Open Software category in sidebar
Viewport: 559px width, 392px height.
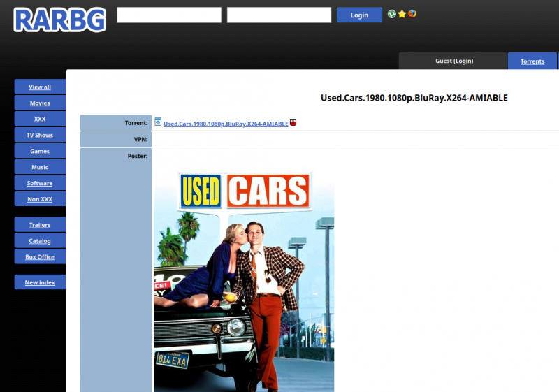click(40, 183)
